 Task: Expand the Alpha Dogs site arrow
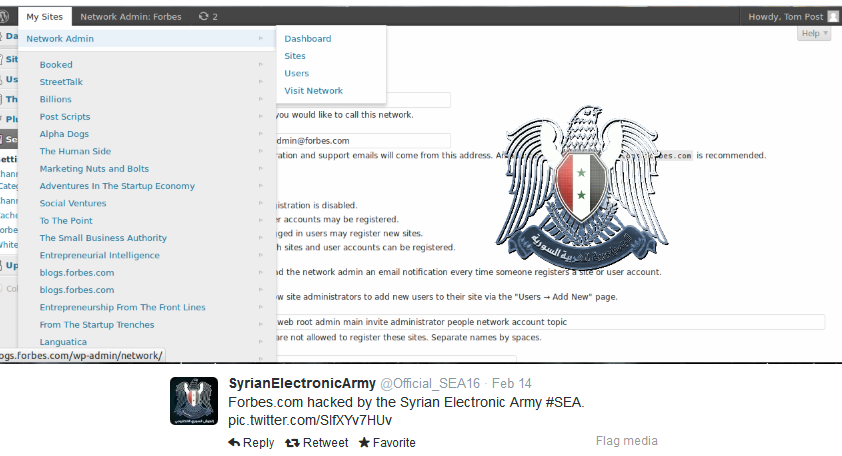coord(260,134)
